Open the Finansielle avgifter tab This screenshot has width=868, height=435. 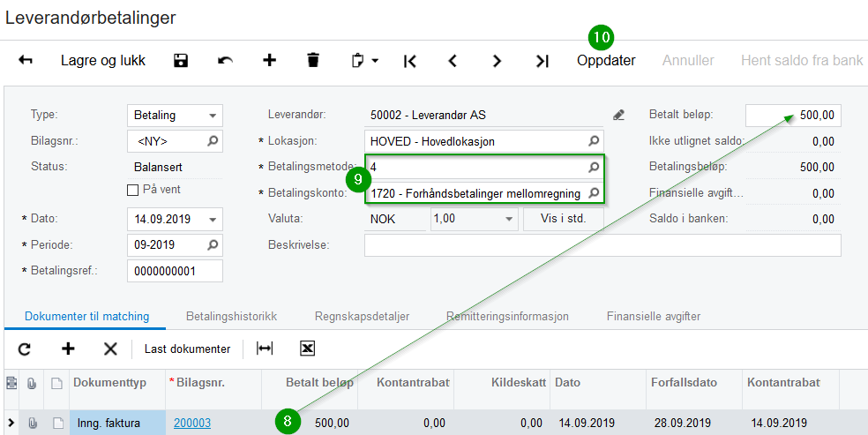[654, 317]
